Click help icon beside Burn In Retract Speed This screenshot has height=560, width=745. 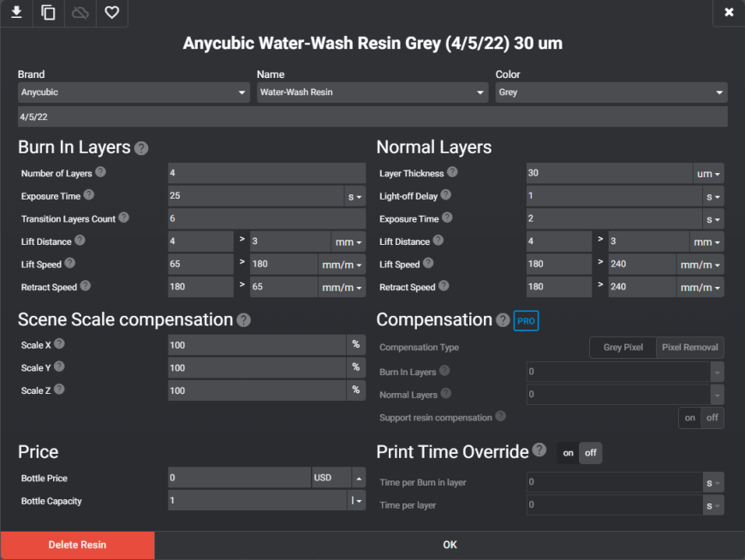click(x=85, y=285)
